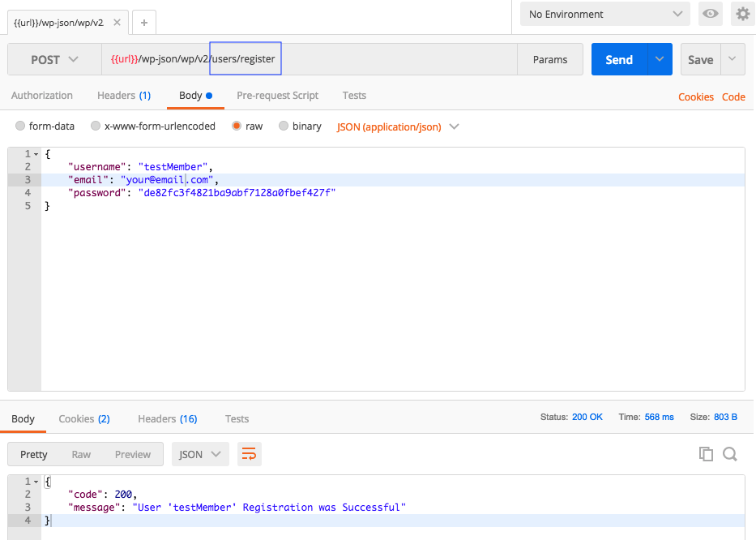Open the Cookies link
The width and height of the screenshot is (756, 540).
tap(696, 96)
